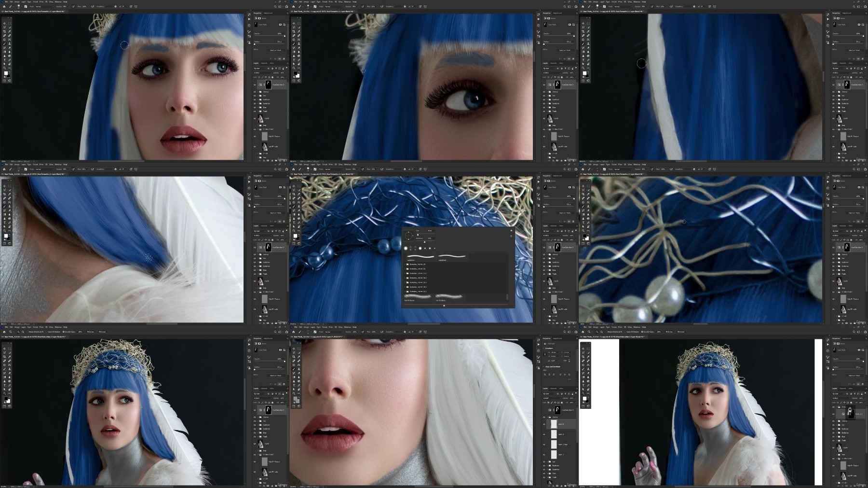Screen dimensions: 868x488
Task: Open the brush Mode dropdown in the two-eyes face options bar
Action: pos(45,6)
